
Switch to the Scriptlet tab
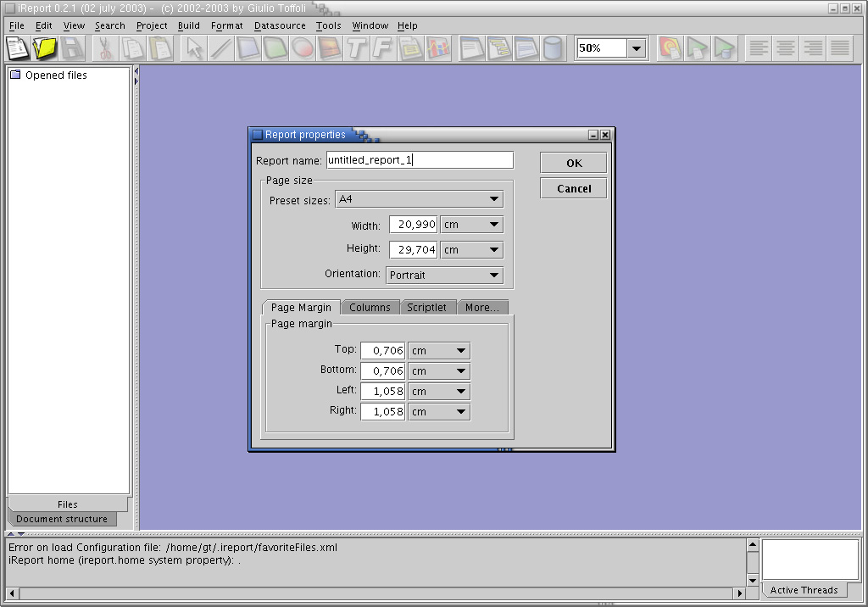(426, 307)
